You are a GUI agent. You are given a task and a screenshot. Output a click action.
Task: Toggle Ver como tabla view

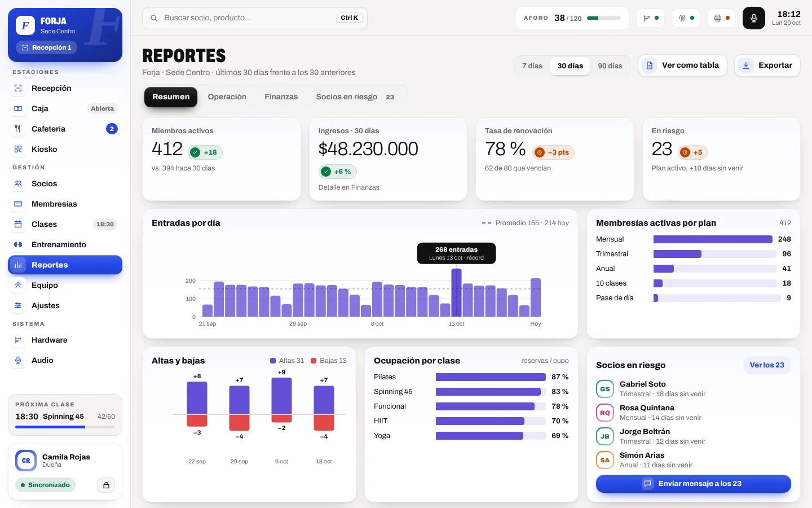tap(682, 65)
